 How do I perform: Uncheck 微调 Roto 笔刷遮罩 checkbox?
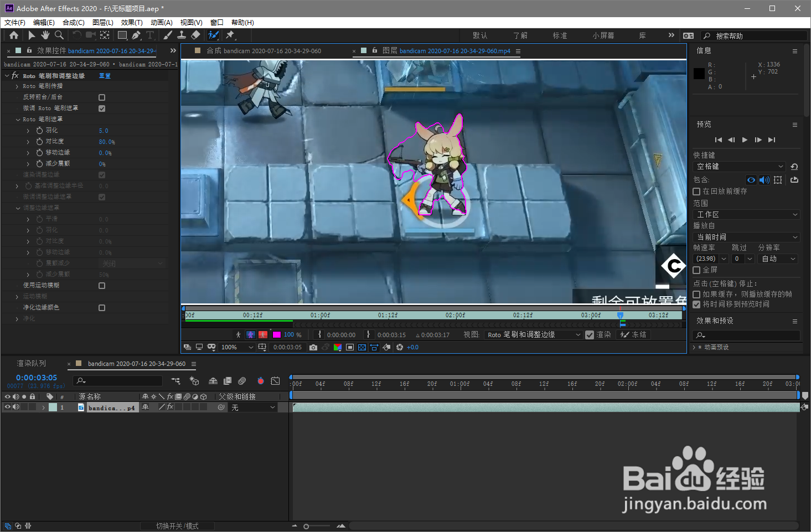(102, 109)
